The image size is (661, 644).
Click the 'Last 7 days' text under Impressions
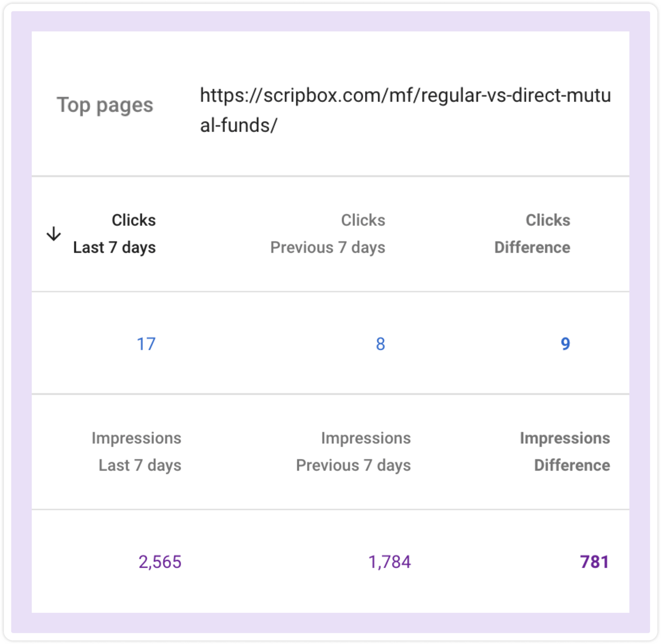tap(140, 465)
